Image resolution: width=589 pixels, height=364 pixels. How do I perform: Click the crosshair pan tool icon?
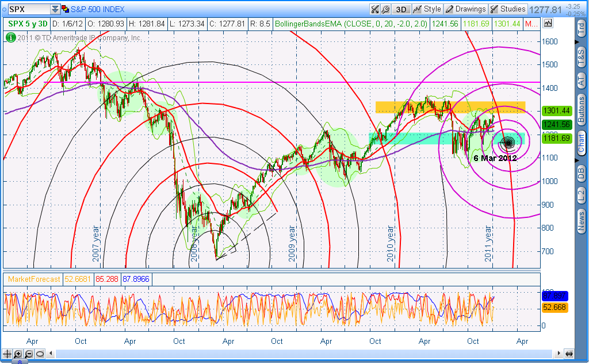(7, 354)
